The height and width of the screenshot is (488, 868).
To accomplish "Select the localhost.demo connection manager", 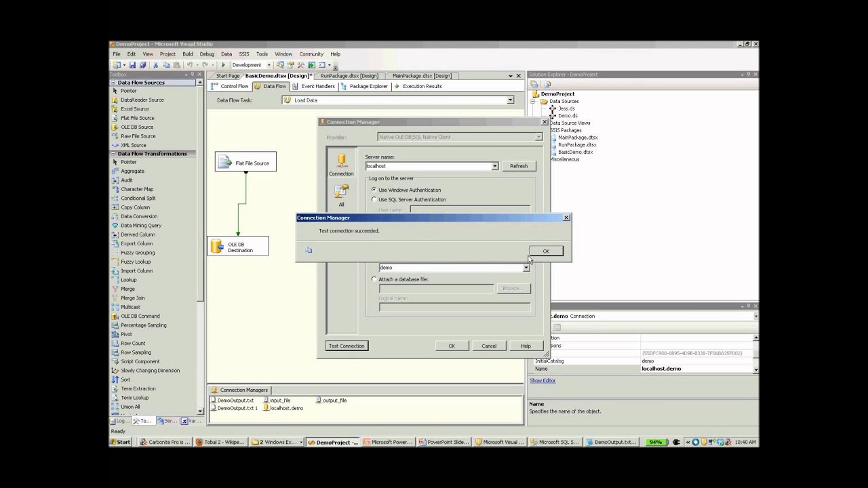I will [x=283, y=409].
